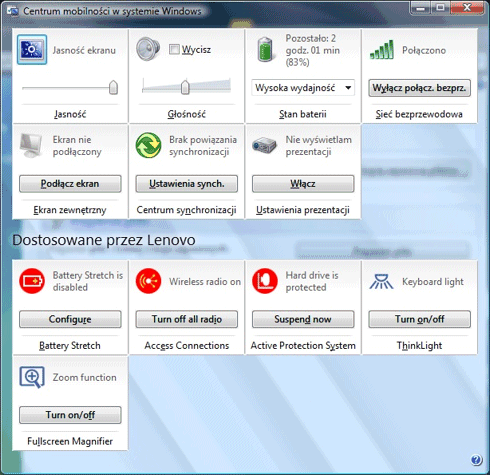The width and height of the screenshot is (490, 475).
Task: Click the Zoom function magnifier icon
Action: (32, 377)
